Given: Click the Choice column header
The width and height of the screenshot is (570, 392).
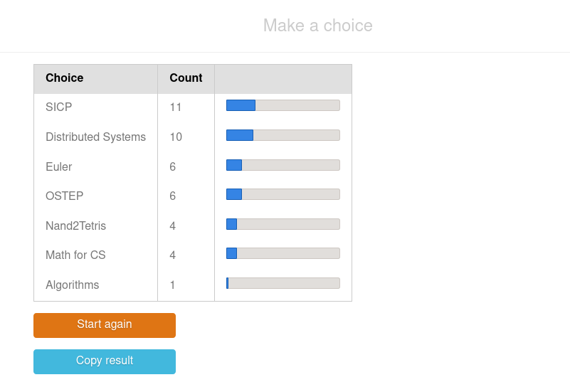Looking at the screenshot, I should (x=65, y=78).
